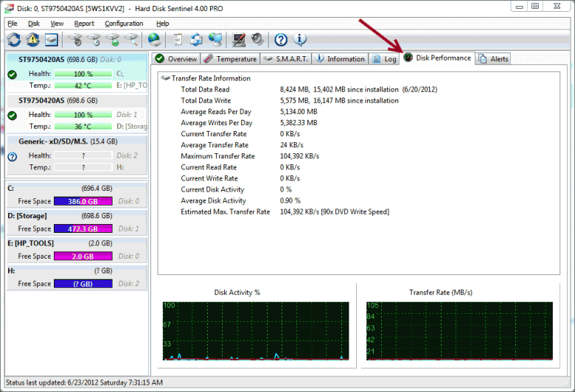Screen dimensions: 575x392
Task: Select the D: [Storage] partition header
Action: (77, 216)
